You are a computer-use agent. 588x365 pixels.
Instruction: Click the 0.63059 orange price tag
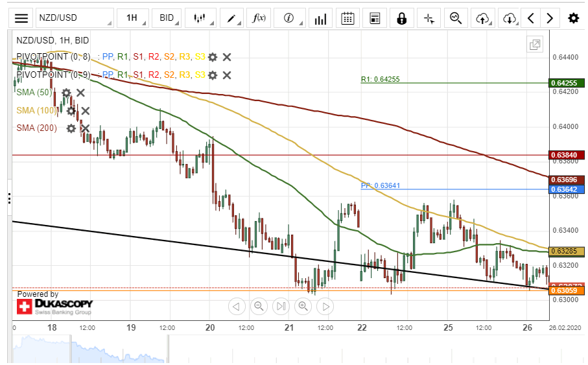[566, 290]
